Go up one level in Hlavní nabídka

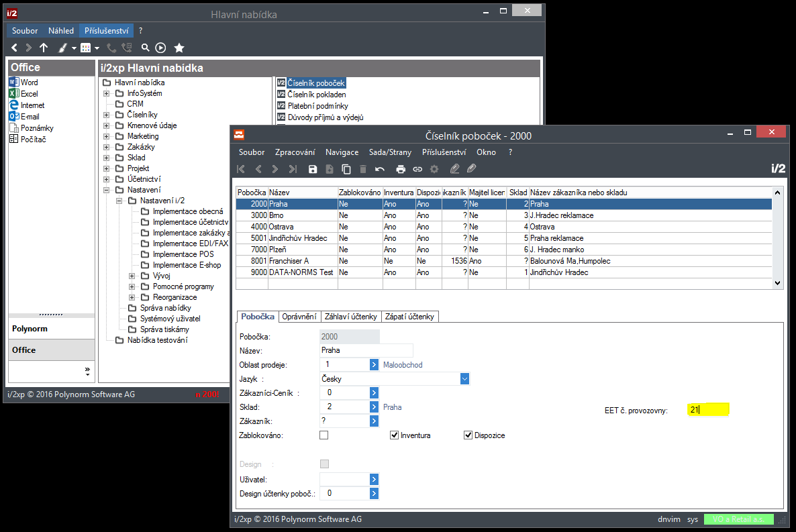click(44, 48)
